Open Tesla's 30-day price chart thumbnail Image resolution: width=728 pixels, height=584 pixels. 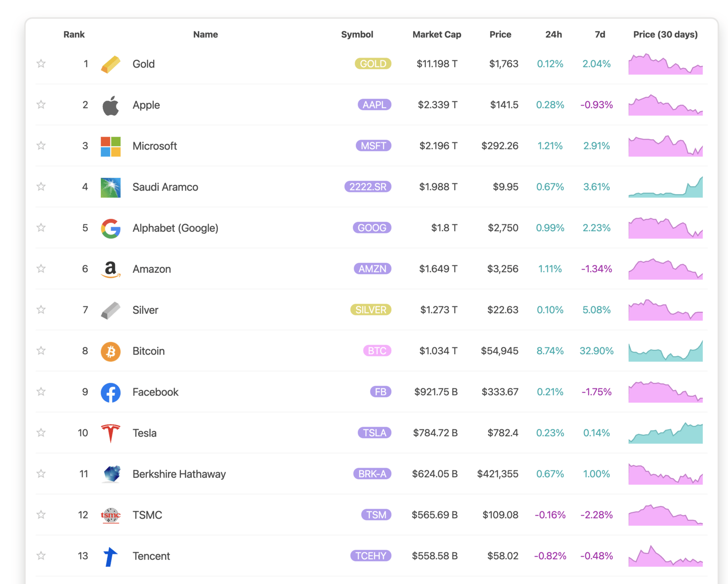665,433
